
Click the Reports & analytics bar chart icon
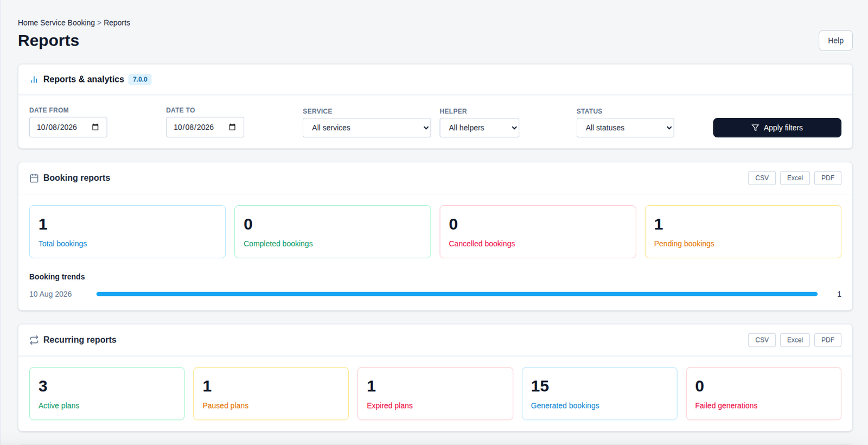[34, 79]
